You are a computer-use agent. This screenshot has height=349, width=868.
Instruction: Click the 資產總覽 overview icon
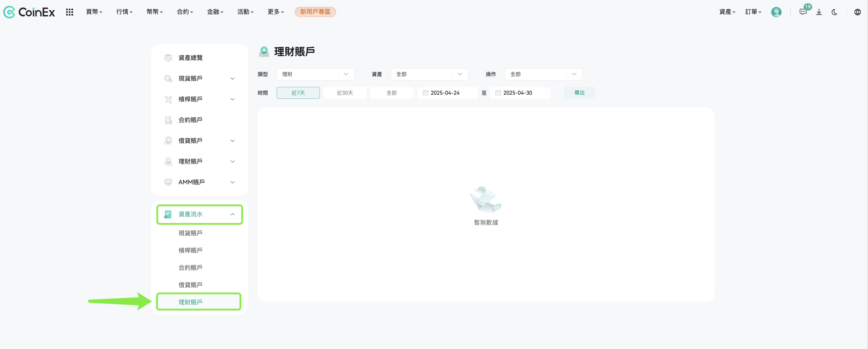168,58
